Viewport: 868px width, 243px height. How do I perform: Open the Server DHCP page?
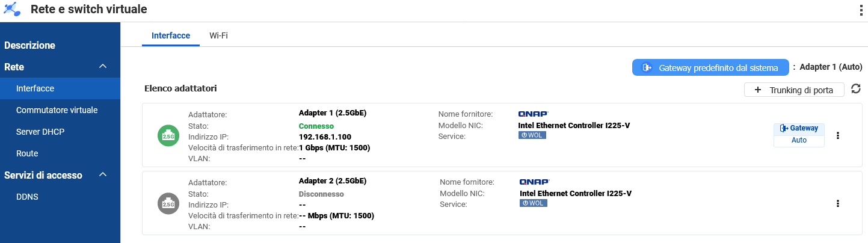[x=40, y=132]
